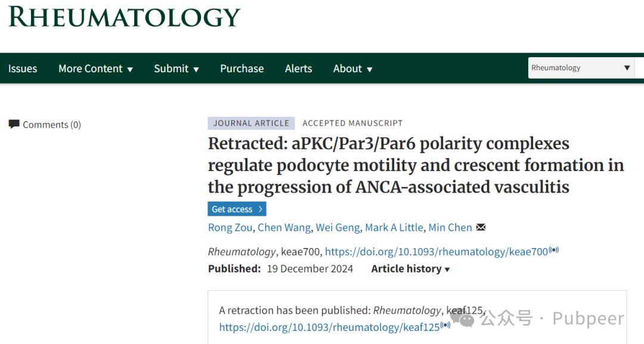Click the envelope icon beside Min Chen
Image resolution: width=644 pixels, height=344 pixels.
pos(481,227)
